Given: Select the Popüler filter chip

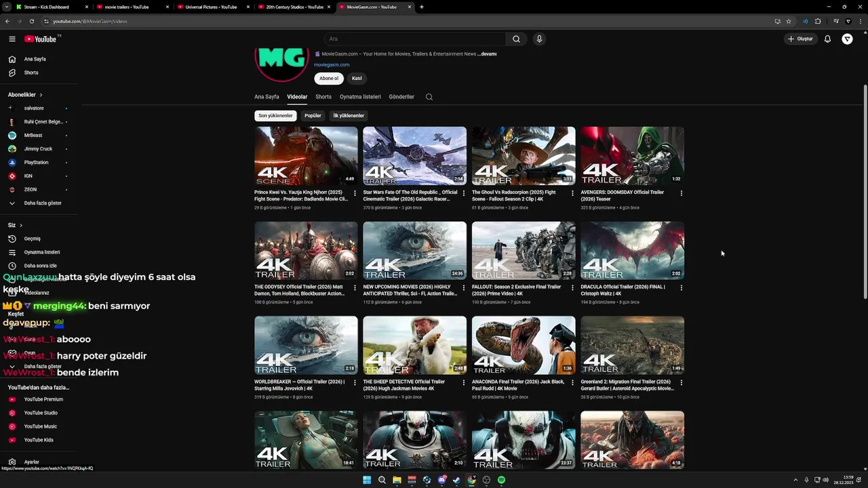Looking at the screenshot, I should (x=313, y=116).
